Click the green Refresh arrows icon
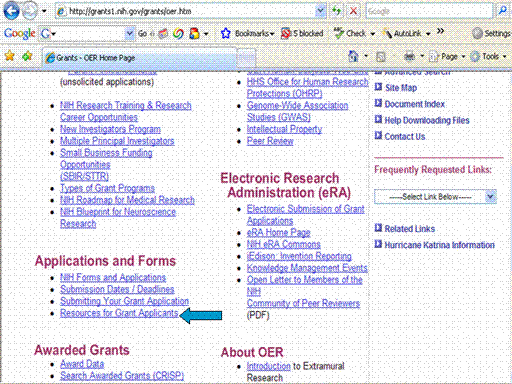The width and height of the screenshot is (512, 384). point(337,11)
